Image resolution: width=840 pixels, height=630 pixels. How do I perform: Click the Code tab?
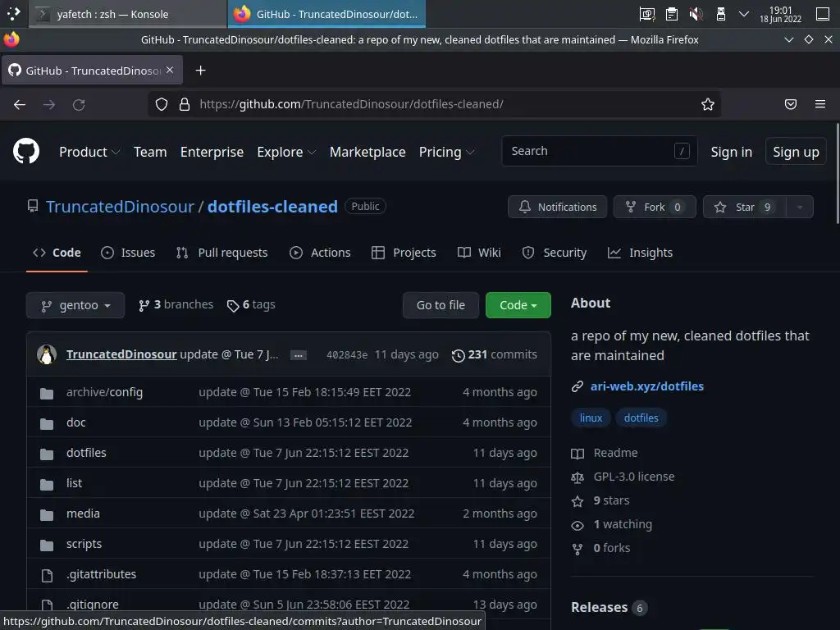point(57,253)
